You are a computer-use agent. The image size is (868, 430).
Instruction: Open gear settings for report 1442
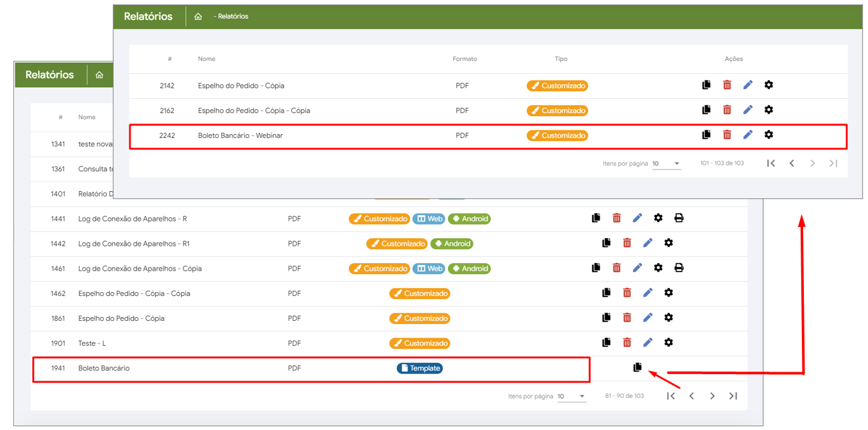pos(668,243)
